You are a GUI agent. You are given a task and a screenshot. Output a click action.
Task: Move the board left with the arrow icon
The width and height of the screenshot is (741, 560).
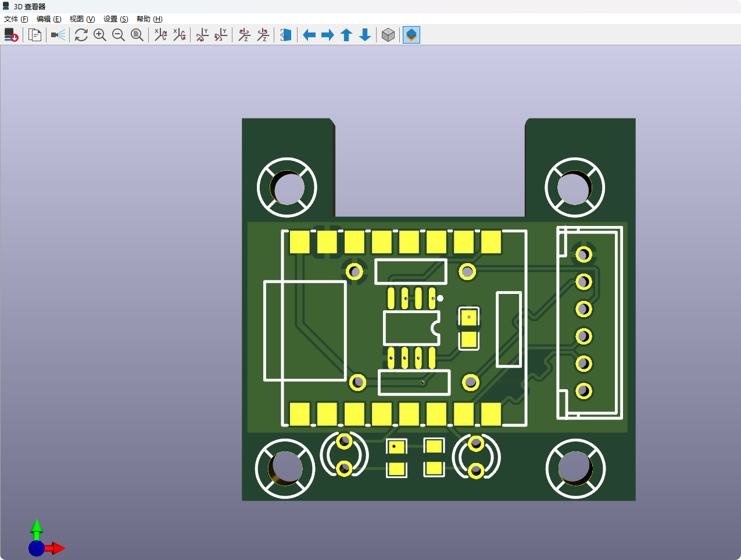309,35
